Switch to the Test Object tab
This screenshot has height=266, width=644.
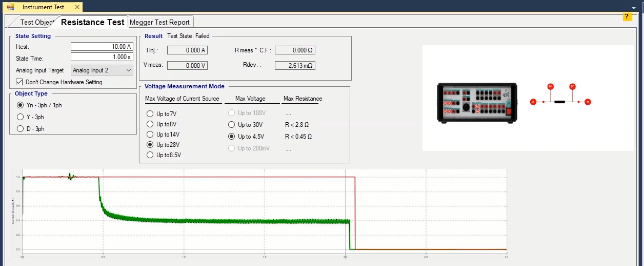36,22
